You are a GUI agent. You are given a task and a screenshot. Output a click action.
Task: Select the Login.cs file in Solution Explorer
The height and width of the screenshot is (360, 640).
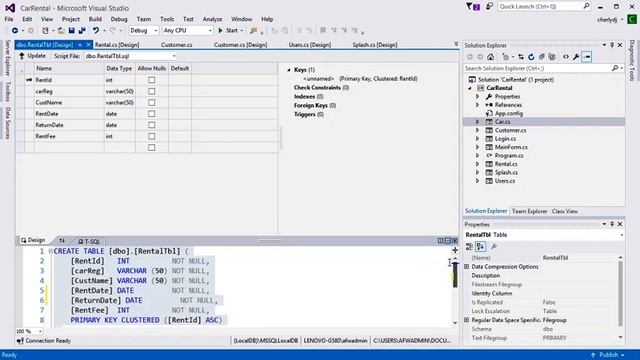point(505,139)
